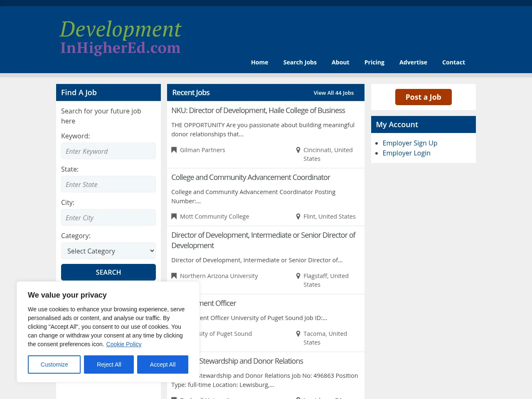
Task: Click the SEARCH button
Action: tap(108, 272)
